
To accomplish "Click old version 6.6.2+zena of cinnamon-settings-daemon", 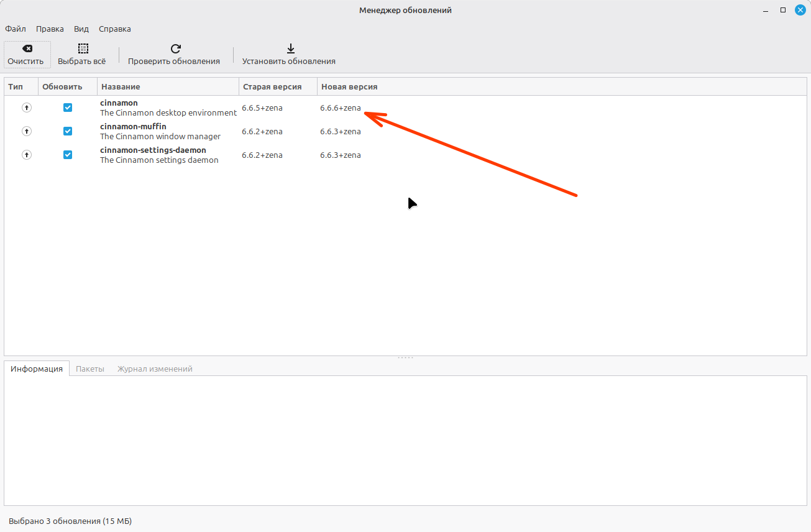I will tap(262, 155).
